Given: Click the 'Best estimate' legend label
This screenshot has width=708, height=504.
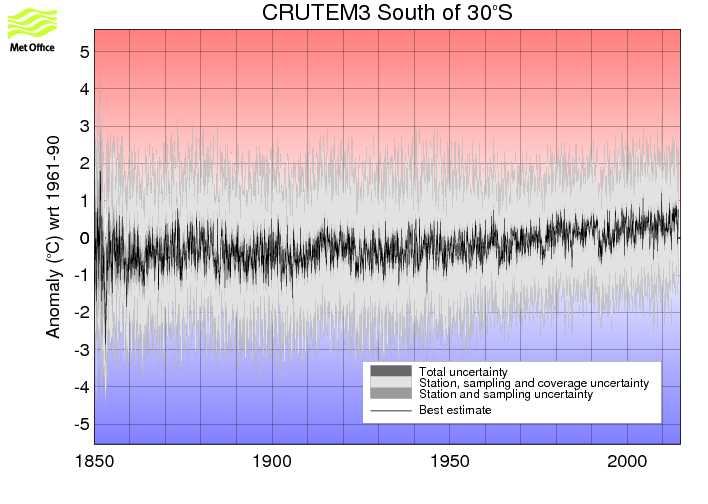Looking at the screenshot, I should [x=455, y=410].
